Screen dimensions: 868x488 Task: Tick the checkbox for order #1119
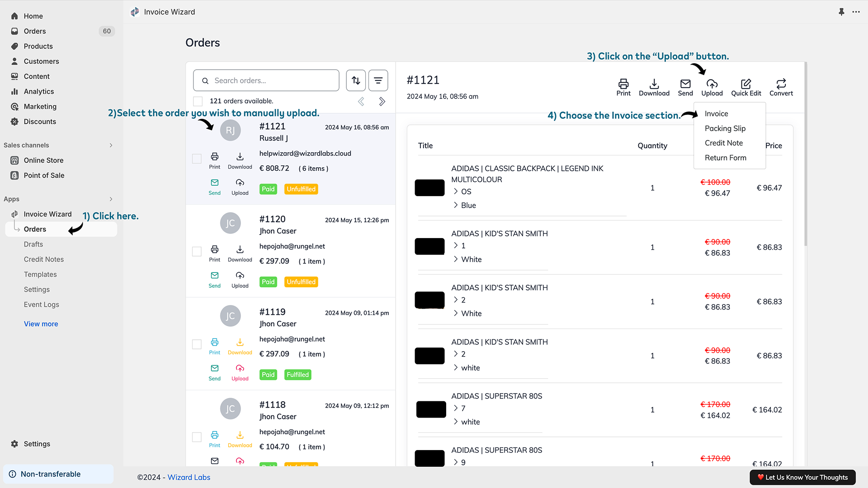[x=197, y=344]
